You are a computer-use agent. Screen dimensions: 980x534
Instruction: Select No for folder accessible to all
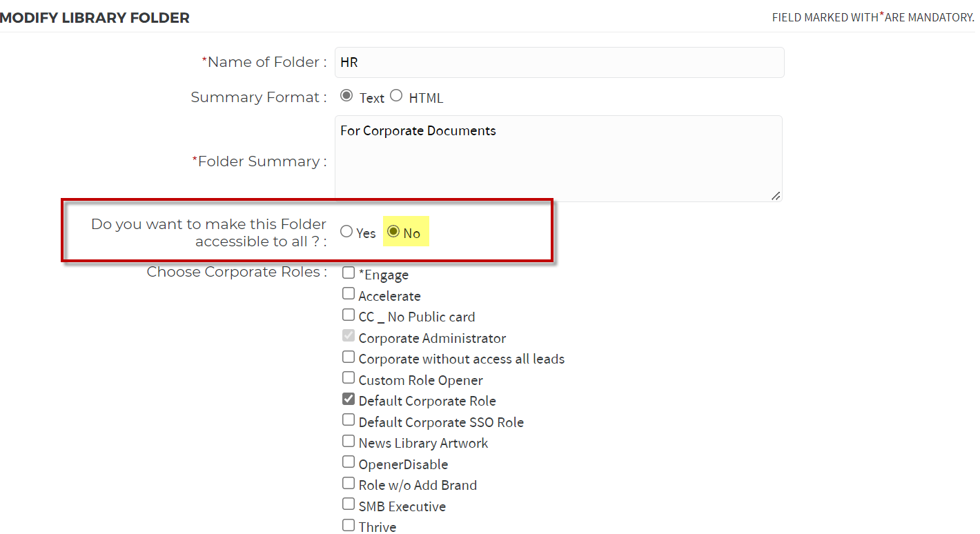pyautogui.click(x=393, y=232)
